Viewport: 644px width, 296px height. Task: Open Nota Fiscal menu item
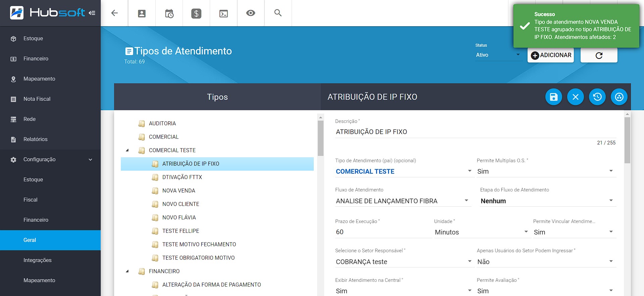click(50, 99)
